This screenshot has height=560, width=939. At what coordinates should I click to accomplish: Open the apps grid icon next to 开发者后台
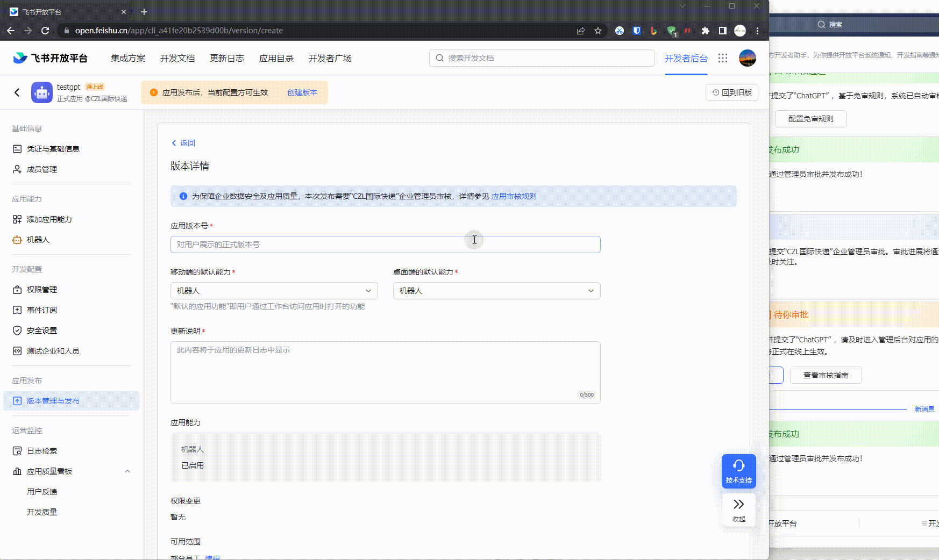click(x=723, y=58)
